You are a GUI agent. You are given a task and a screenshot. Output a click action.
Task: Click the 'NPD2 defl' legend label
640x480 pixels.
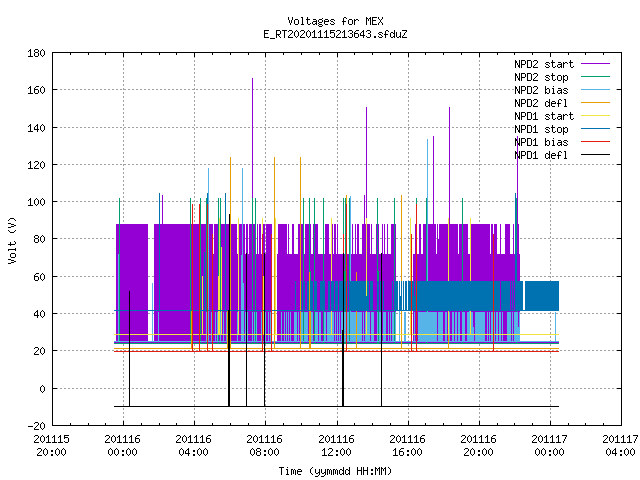pyautogui.click(x=541, y=103)
